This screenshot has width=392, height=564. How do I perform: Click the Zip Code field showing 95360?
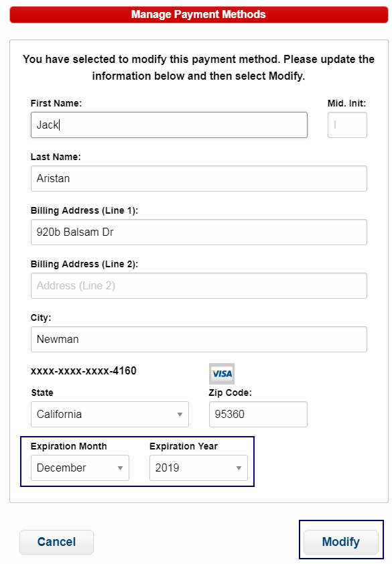258,414
